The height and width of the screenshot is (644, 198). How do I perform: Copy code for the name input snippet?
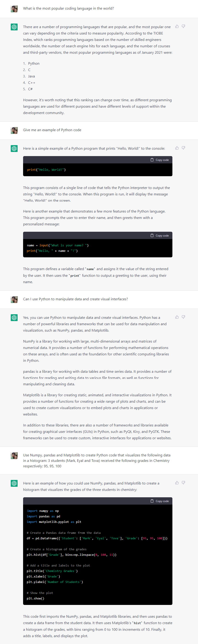click(x=160, y=235)
